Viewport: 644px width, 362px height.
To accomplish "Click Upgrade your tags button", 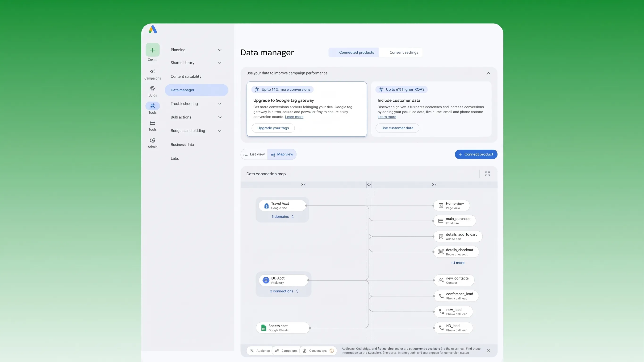I will (273, 128).
